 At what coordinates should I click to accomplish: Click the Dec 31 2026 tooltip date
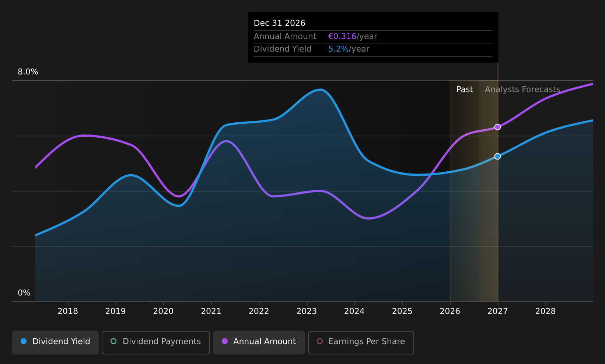[x=280, y=23]
